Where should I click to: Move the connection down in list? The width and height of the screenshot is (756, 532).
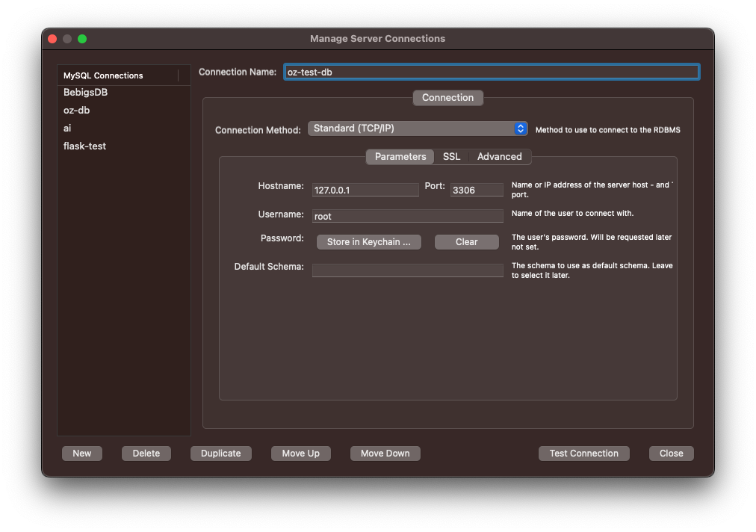tap(385, 454)
